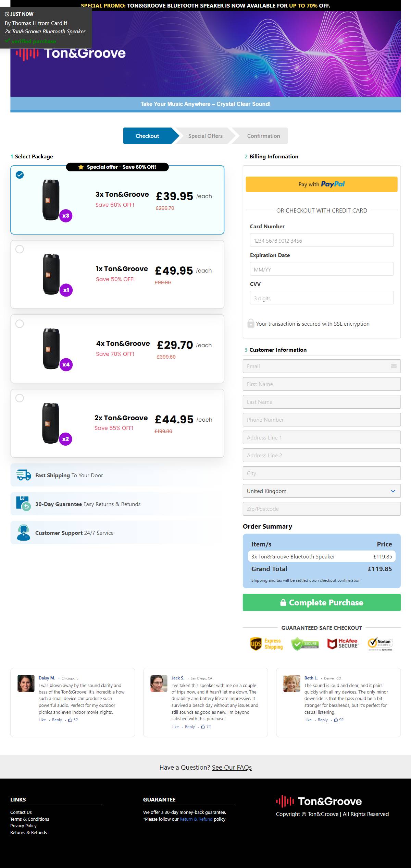Click the thumbs-up icon on Daisy M.'s review
Screen dimensions: 411x868
pos(70,720)
